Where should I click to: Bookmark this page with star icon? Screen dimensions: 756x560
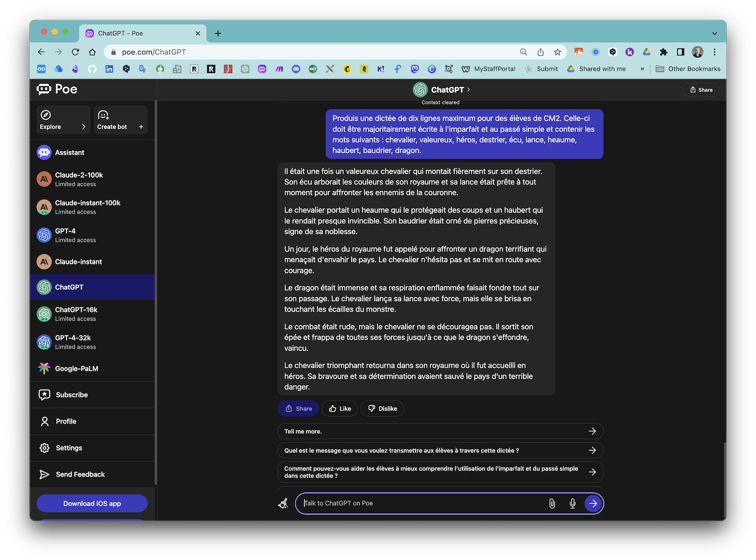557,52
